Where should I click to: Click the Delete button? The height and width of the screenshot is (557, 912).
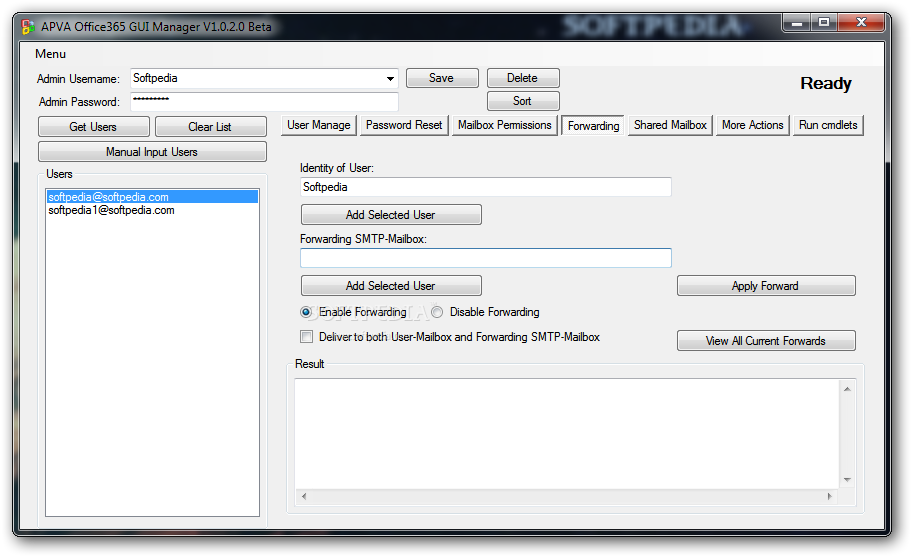click(523, 78)
